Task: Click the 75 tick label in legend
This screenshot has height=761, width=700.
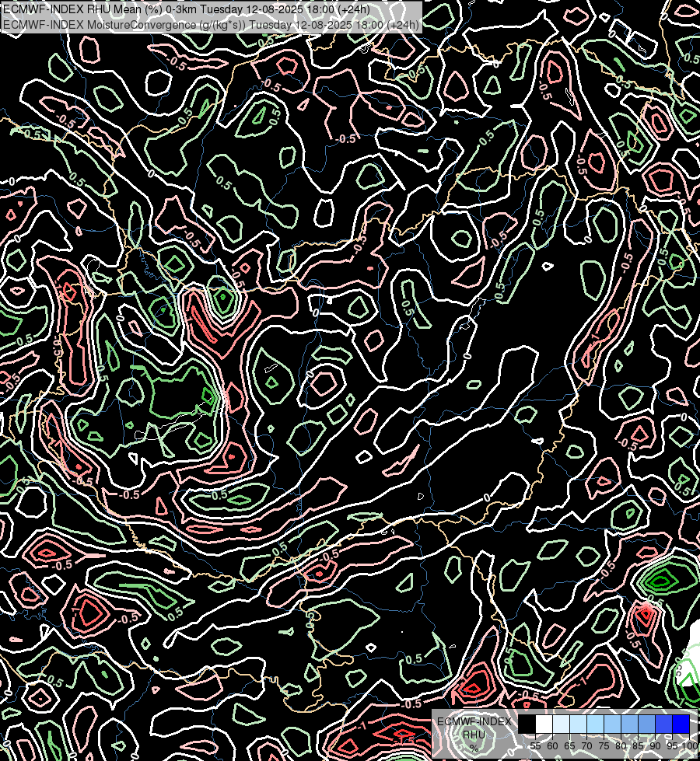Action: pyautogui.click(x=604, y=746)
